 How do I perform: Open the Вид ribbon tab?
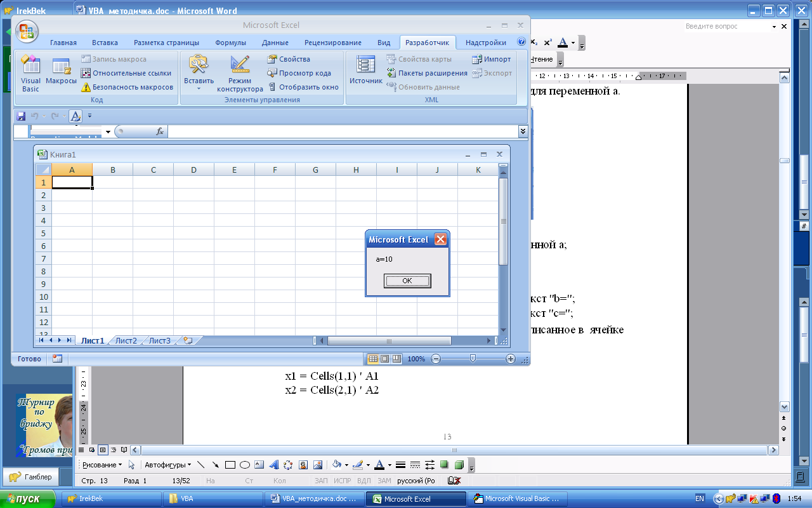pyautogui.click(x=384, y=43)
